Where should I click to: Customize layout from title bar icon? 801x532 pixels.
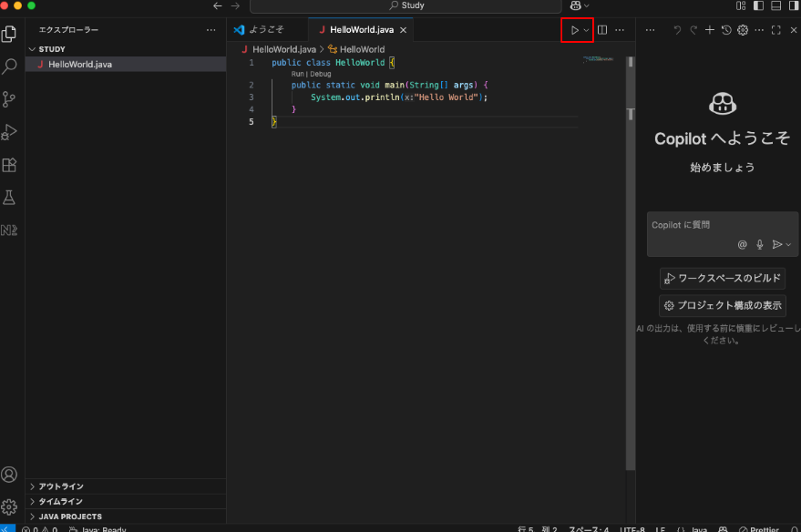[x=741, y=5]
